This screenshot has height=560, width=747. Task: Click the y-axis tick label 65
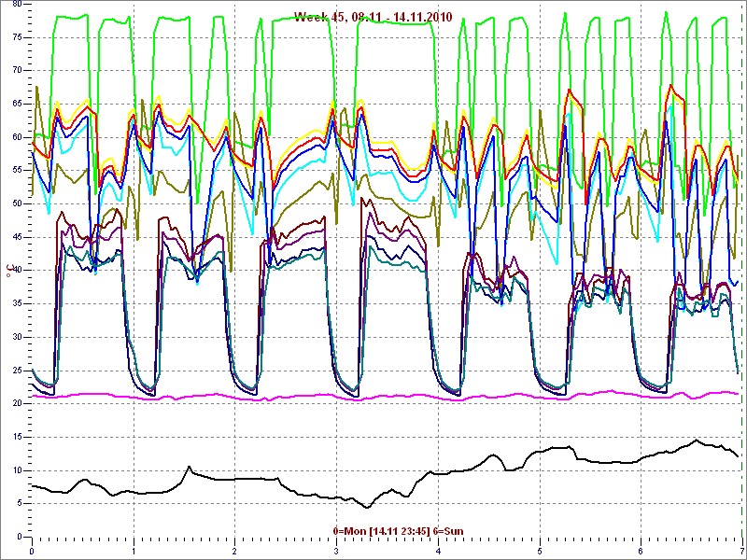[x=17, y=104]
